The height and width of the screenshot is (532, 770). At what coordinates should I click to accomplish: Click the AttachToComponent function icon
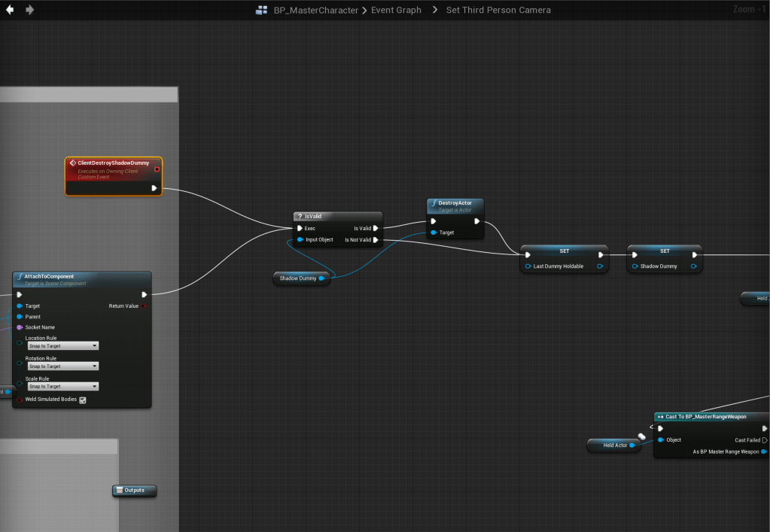pyautogui.click(x=20, y=276)
